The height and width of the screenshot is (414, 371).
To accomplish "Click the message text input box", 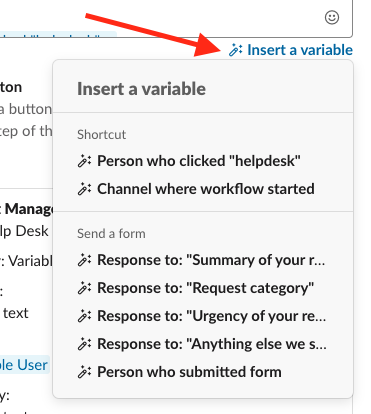I will [x=176, y=18].
